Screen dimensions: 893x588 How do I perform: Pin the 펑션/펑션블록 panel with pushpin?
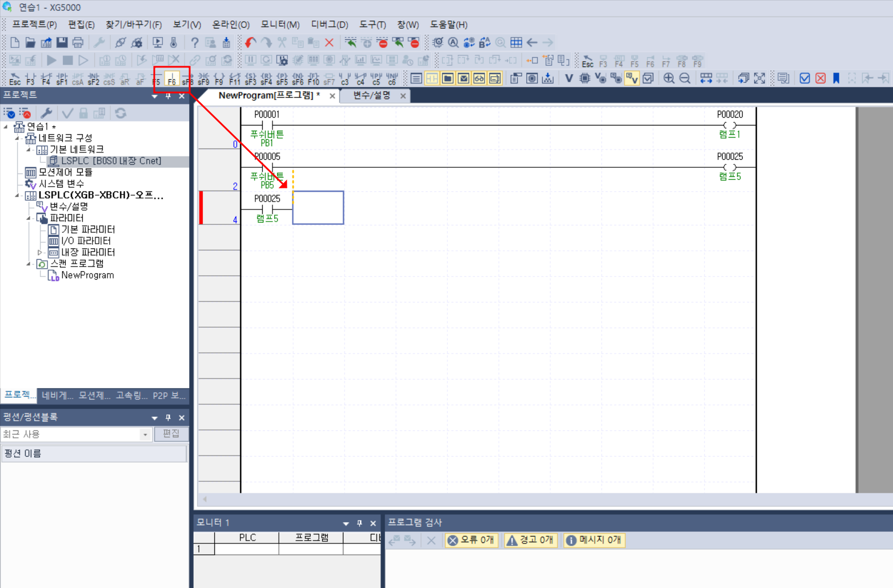[x=168, y=418]
